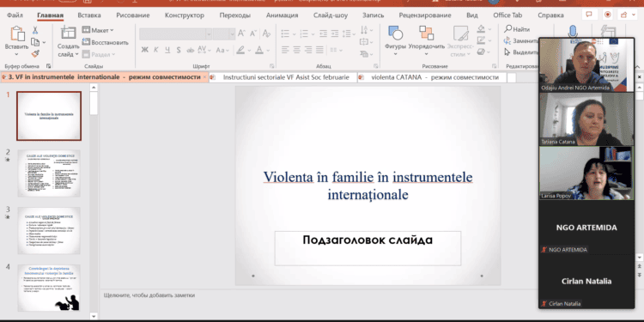
Task: Clear all formatting icon
Action: pos(266,33)
